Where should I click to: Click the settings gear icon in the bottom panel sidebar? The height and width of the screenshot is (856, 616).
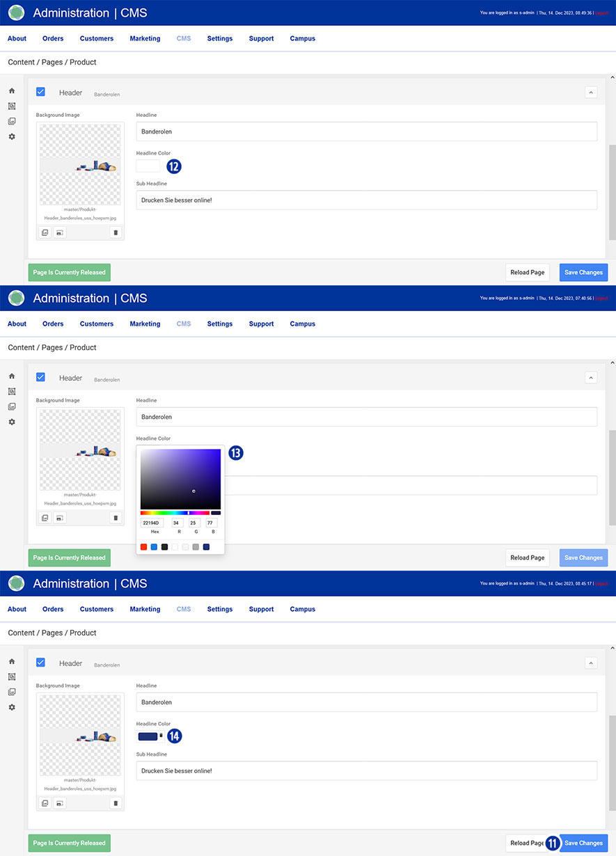point(12,707)
